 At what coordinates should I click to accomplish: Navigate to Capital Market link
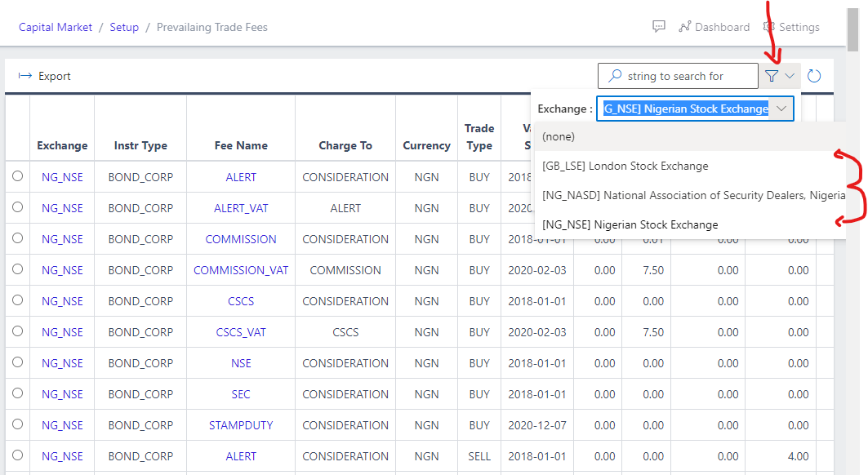click(55, 26)
